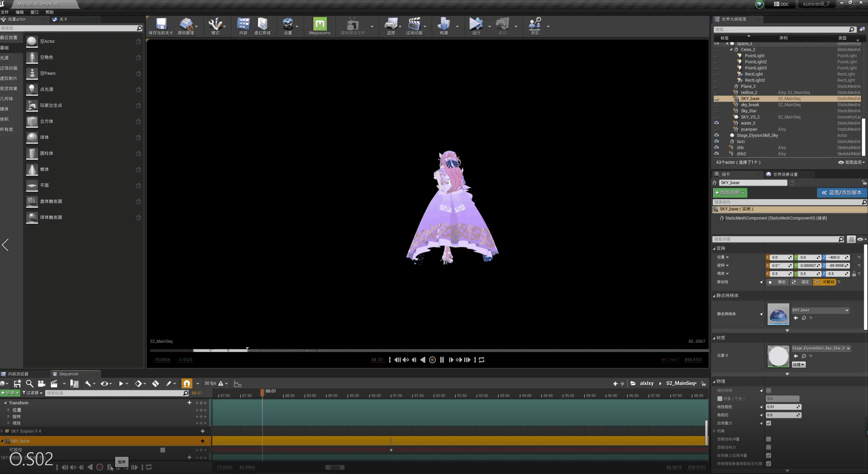Toggle the Sequencer snapping magnet icon
Image resolution: width=868 pixels, height=474 pixels.
pos(187,384)
